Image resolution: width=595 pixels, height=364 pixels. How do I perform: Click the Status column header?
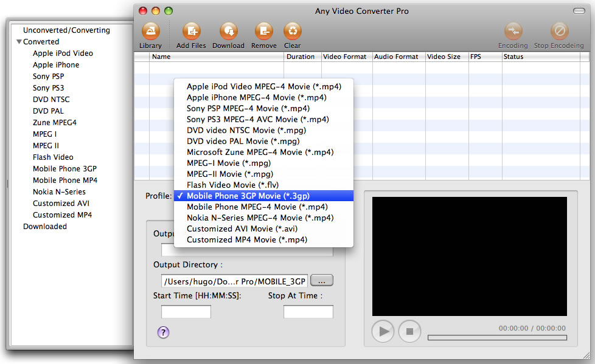tap(541, 57)
